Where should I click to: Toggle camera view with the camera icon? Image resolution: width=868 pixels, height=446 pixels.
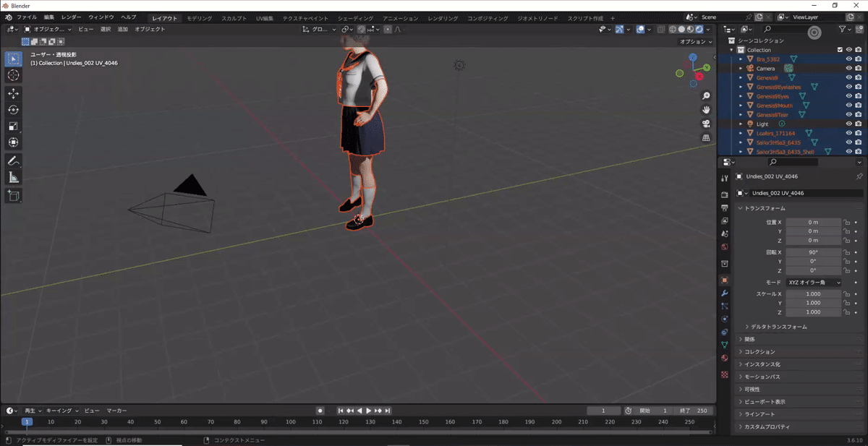[706, 124]
